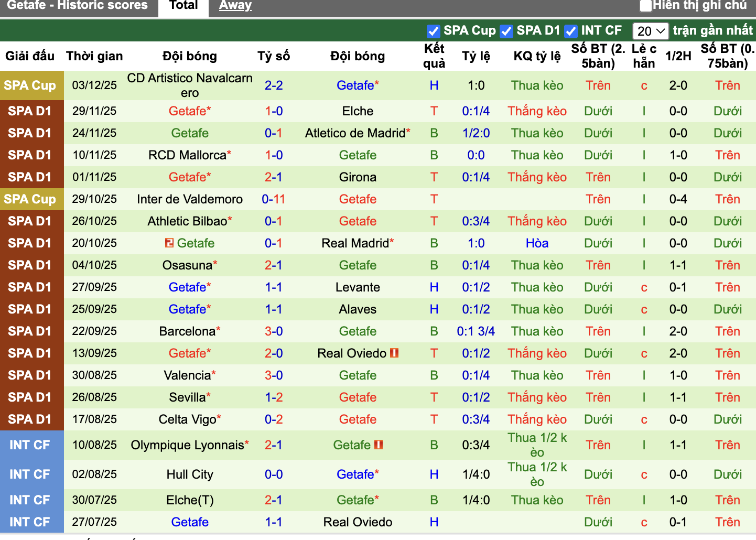The height and width of the screenshot is (540, 756).
Task: Click the SPA Cup label dated 03/12/25
Action: pyautogui.click(x=30, y=85)
